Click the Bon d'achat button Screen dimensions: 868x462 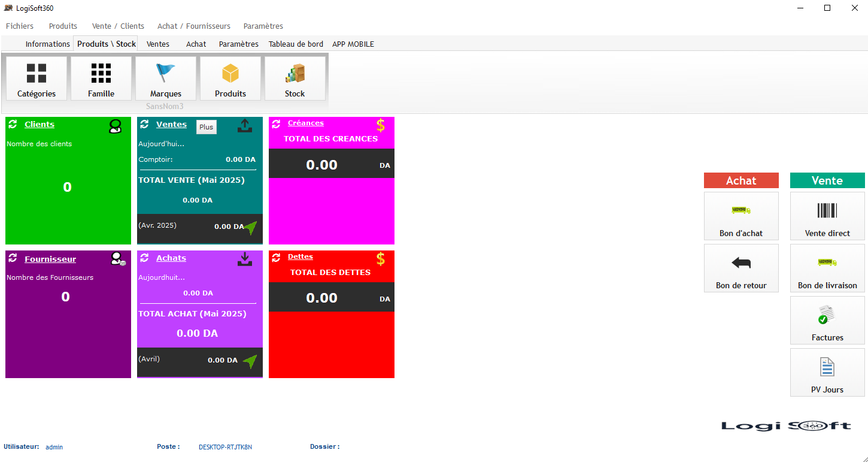pyautogui.click(x=741, y=216)
